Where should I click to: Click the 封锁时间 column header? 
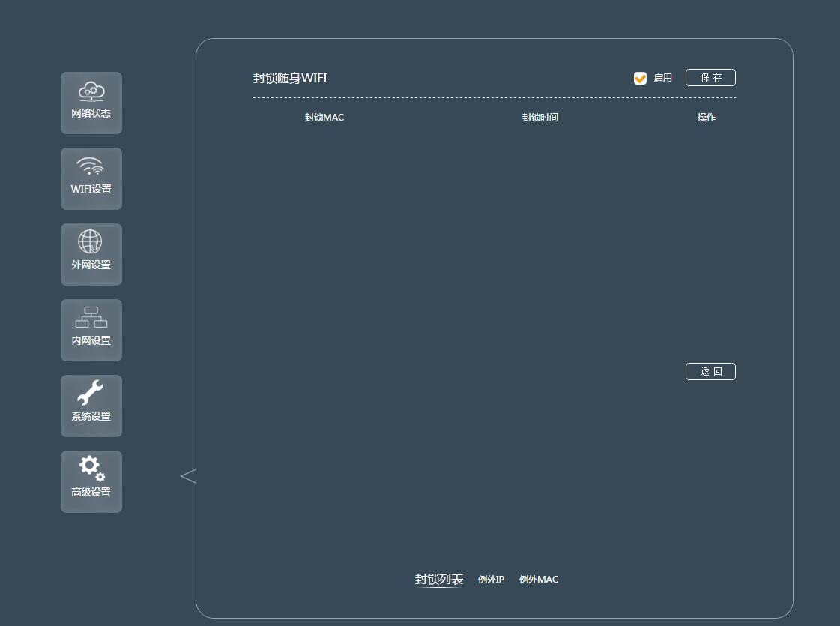540,118
